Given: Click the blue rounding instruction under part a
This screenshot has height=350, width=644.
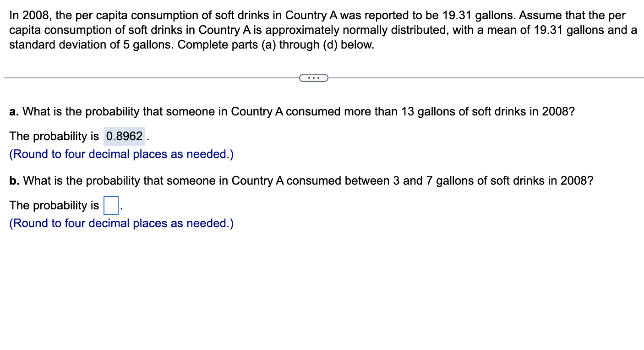Looking at the screenshot, I should pos(121,154).
